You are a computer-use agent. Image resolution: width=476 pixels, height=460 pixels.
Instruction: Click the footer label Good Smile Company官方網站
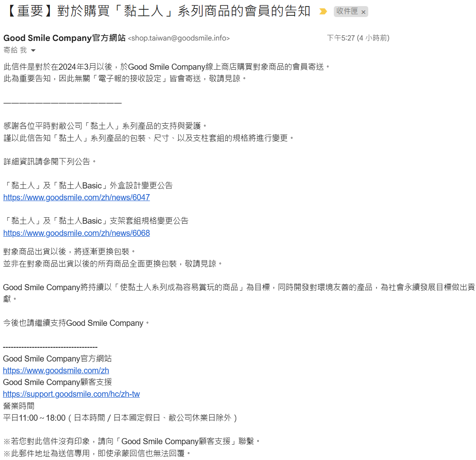click(x=58, y=359)
